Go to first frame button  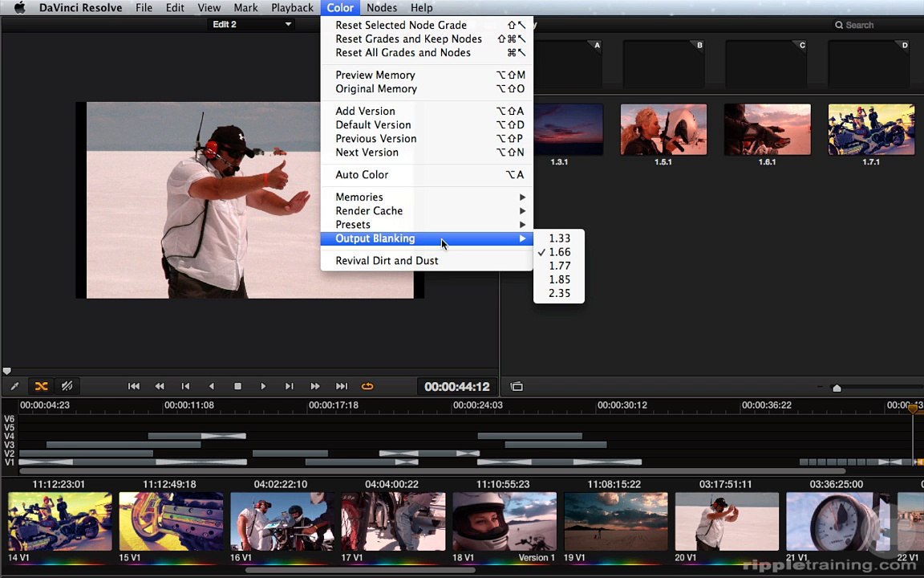pyautogui.click(x=134, y=386)
